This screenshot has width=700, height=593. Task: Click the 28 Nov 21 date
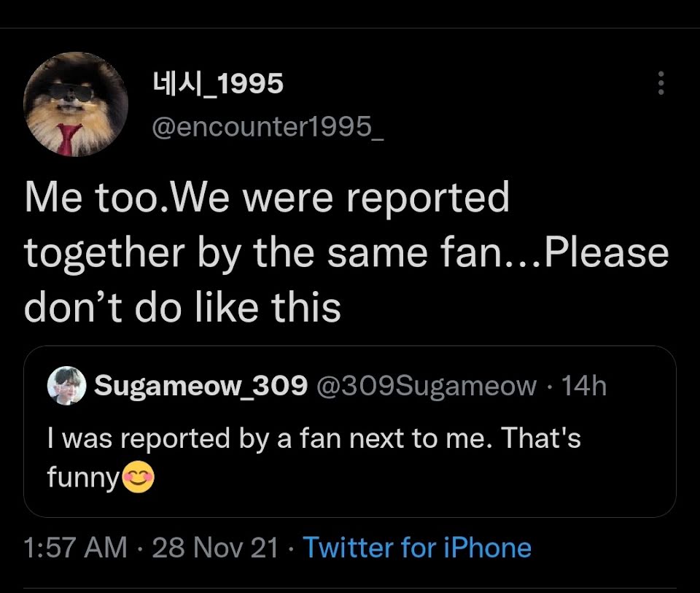coord(215,547)
